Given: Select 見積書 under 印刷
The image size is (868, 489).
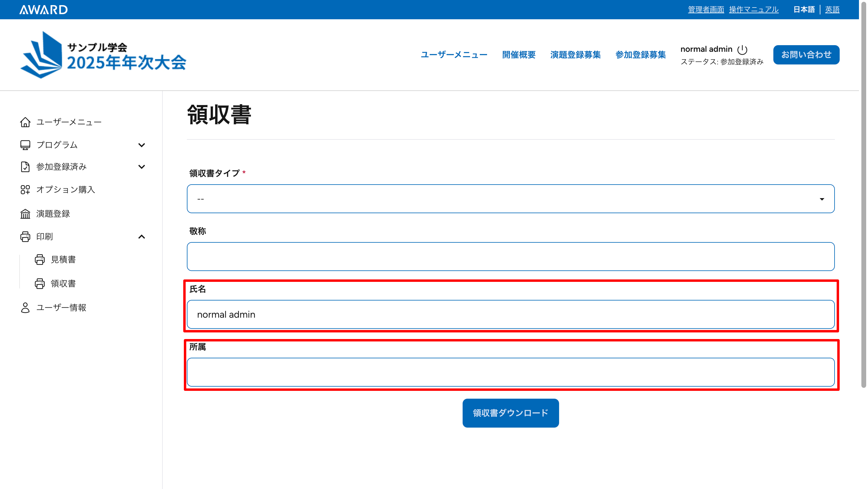Looking at the screenshot, I should click(x=63, y=260).
